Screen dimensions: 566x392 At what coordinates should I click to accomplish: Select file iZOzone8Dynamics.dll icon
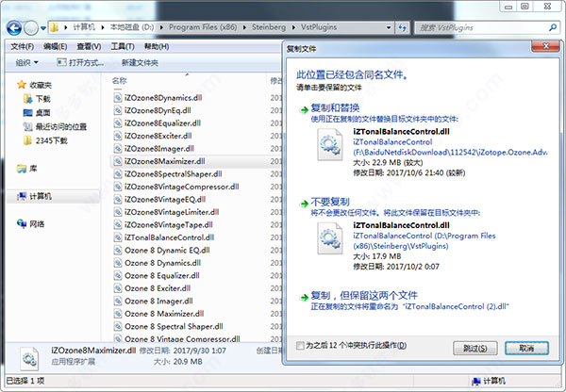tap(118, 97)
